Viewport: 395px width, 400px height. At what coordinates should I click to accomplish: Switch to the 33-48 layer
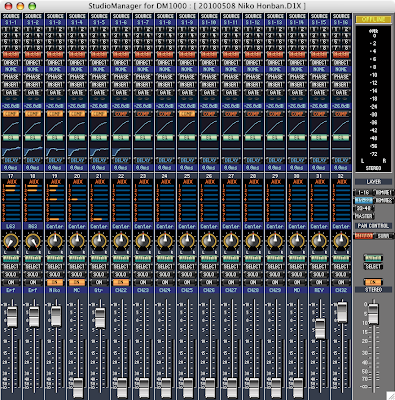(363, 208)
